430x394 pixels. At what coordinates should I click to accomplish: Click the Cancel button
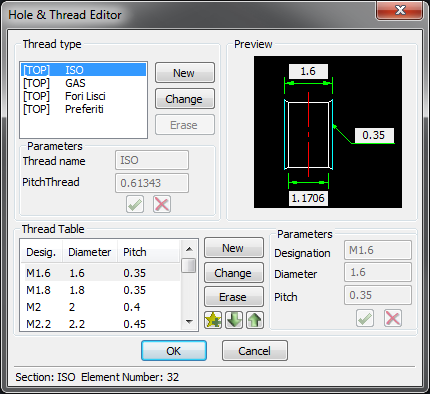click(x=255, y=351)
